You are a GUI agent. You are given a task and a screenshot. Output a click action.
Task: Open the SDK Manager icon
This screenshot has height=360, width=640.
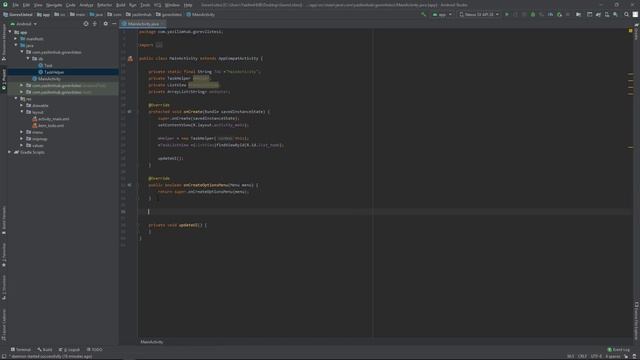coord(616,15)
